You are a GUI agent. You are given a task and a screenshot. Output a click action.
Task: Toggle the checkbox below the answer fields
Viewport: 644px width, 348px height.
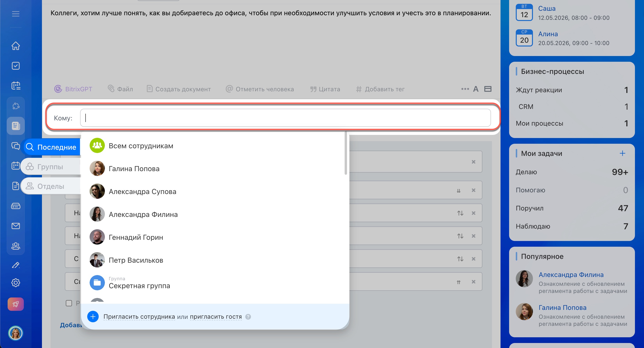pos(69,303)
